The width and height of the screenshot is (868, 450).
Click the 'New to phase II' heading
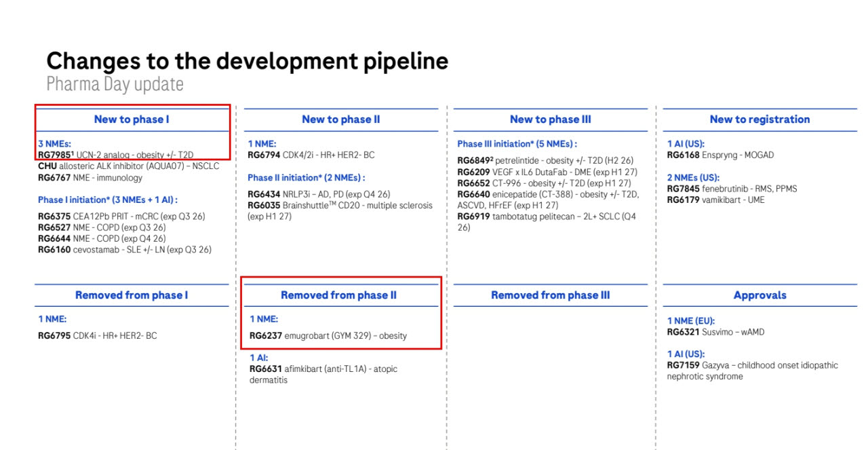click(x=341, y=119)
